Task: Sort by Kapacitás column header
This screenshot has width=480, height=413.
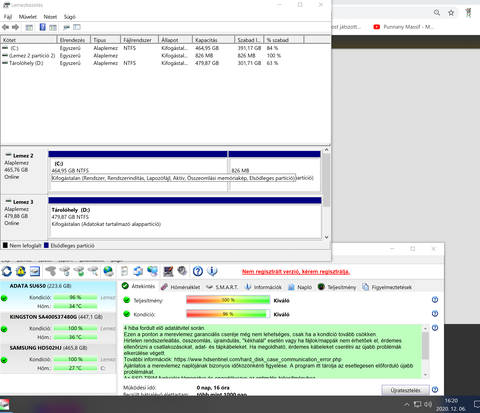Action: pyautogui.click(x=213, y=40)
